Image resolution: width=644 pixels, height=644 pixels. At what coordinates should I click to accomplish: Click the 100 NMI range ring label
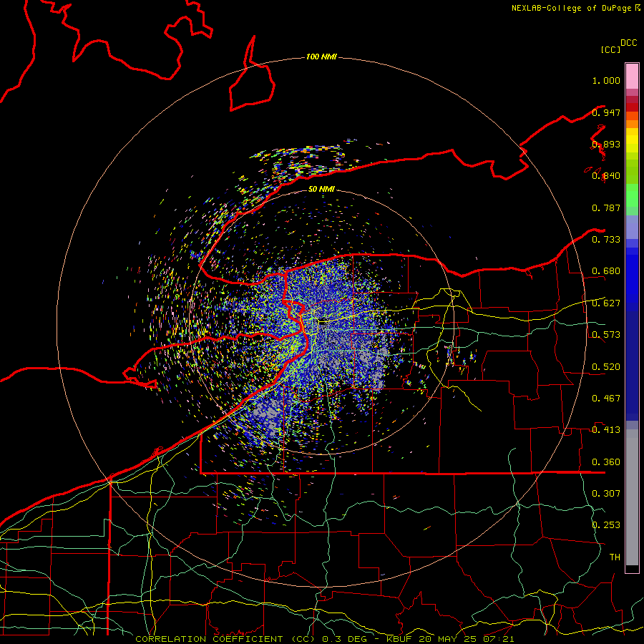coord(321,57)
